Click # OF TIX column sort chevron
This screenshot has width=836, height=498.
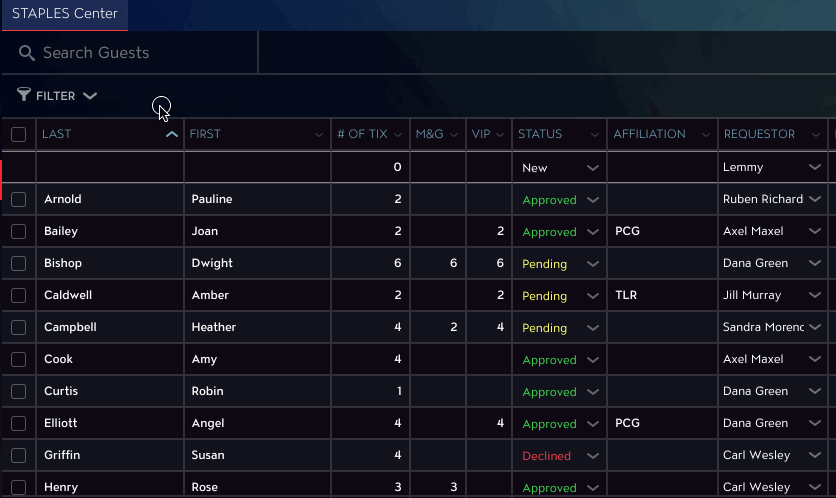coord(398,135)
